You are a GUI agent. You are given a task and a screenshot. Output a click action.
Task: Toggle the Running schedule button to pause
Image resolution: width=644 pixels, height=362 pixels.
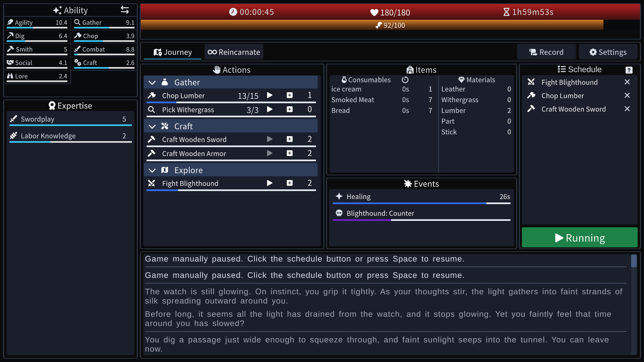coord(580,238)
